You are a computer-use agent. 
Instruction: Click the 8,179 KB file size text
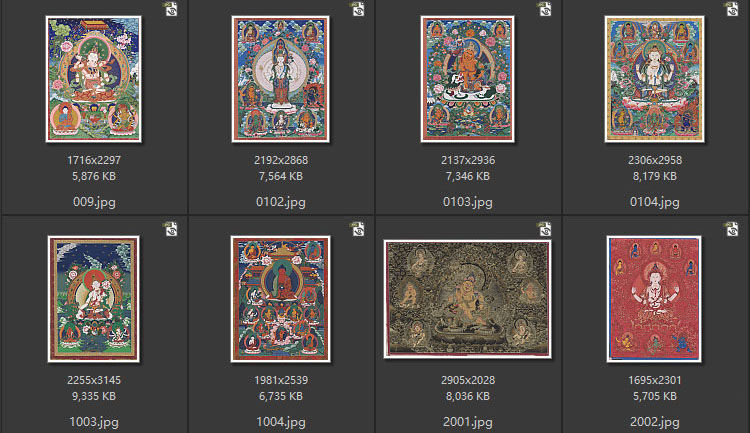coord(655,177)
